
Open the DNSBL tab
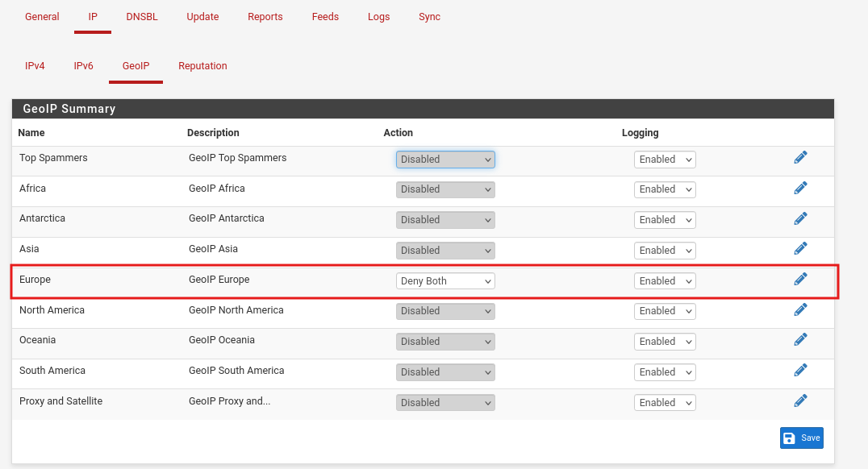tap(142, 17)
